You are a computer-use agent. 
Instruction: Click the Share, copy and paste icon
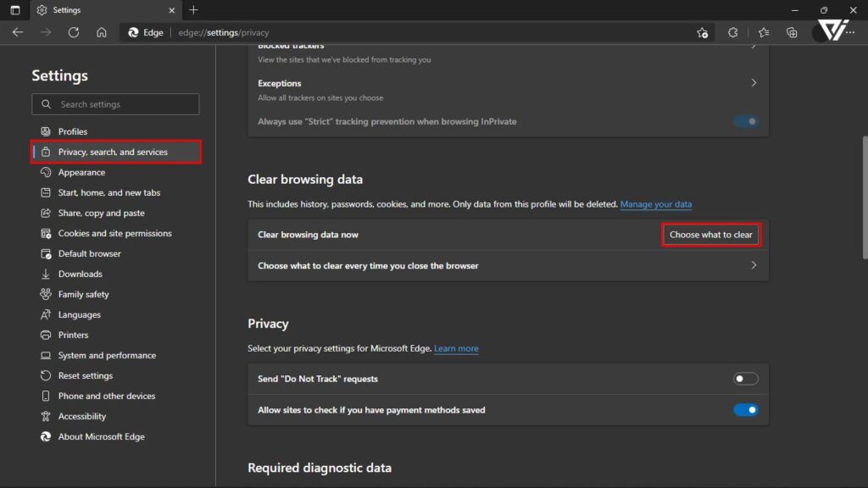pyautogui.click(x=46, y=213)
